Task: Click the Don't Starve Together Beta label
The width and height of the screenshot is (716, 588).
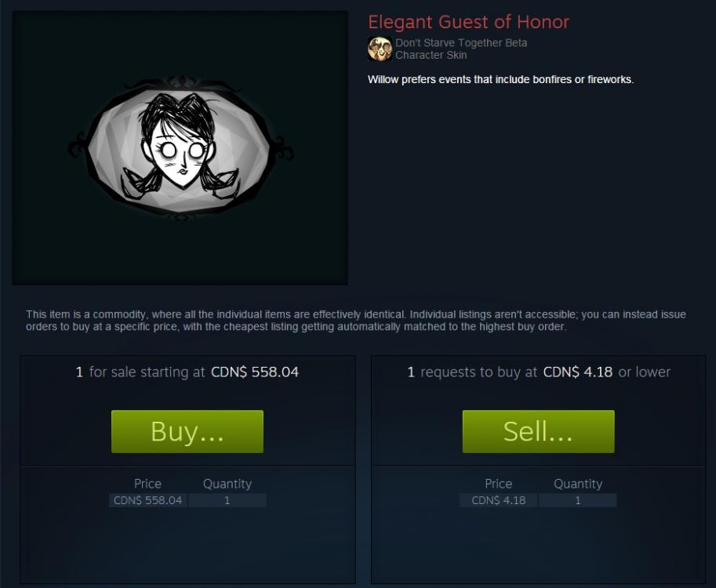Action: [x=461, y=43]
